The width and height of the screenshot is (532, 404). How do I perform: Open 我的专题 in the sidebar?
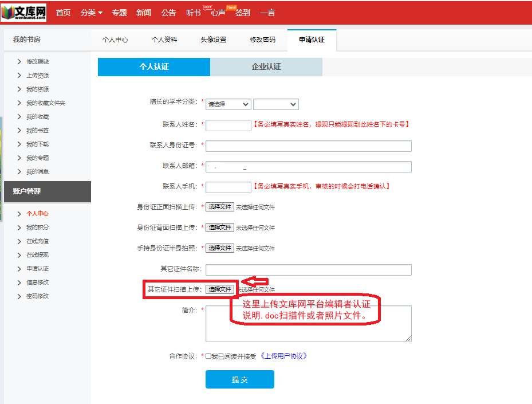coord(38,158)
